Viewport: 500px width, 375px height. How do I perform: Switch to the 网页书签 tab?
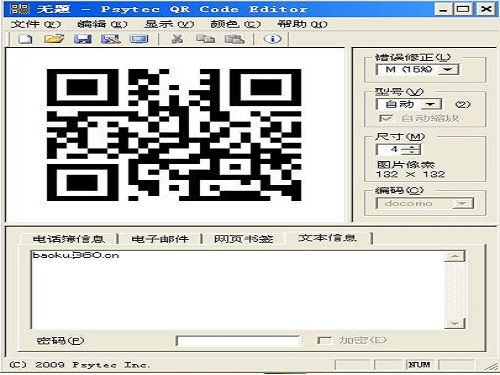point(244,239)
